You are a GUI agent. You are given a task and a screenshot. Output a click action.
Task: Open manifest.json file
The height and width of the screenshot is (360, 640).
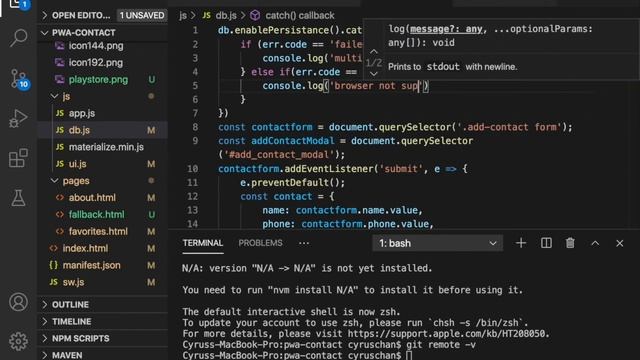91,265
